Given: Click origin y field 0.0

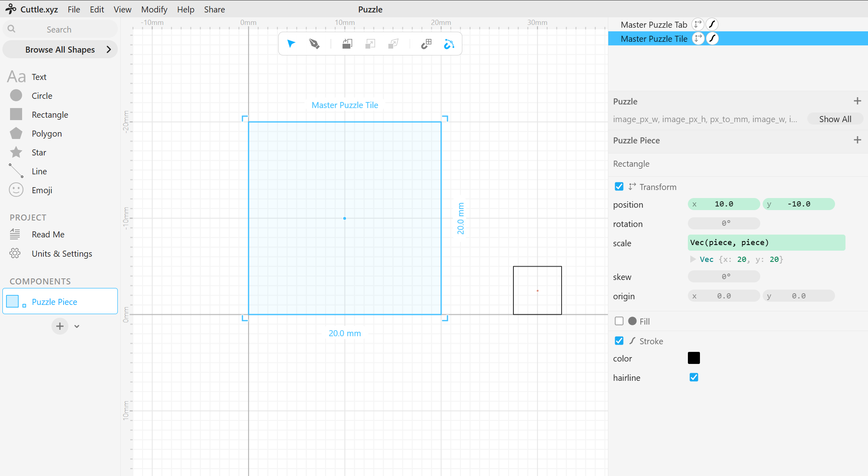Looking at the screenshot, I should [798, 296].
